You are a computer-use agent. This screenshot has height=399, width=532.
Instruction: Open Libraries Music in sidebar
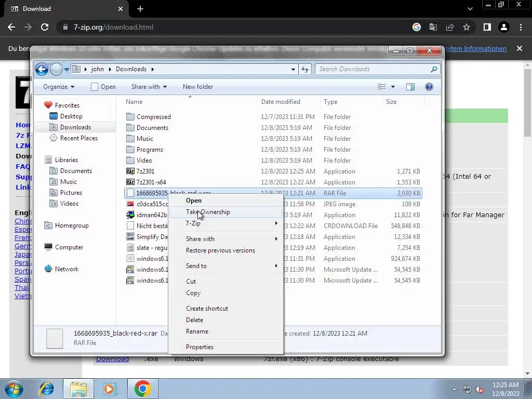coord(68,182)
